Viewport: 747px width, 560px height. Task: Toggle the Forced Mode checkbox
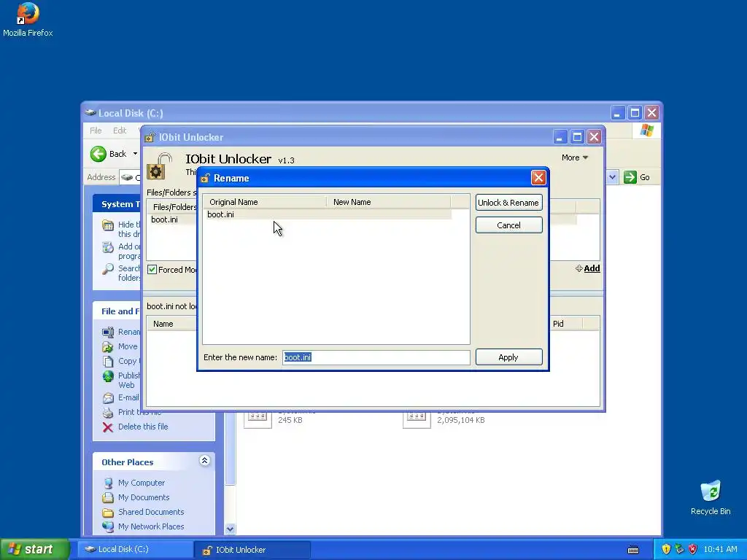click(152, 270)
